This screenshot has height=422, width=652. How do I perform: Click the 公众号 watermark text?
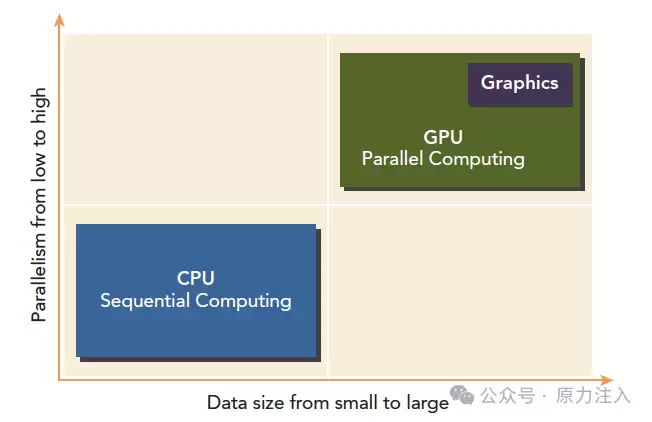pyautogui.click(x=507, y=395)
